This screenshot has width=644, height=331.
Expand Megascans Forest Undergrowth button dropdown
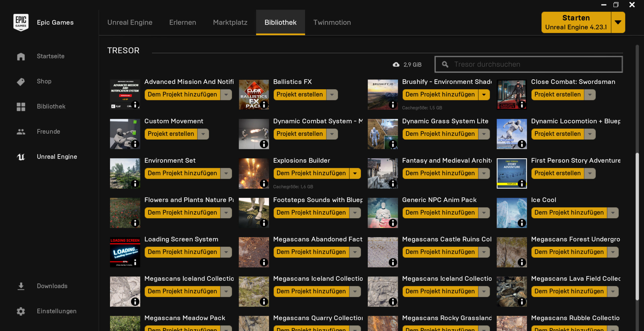[x=613, y=252]
